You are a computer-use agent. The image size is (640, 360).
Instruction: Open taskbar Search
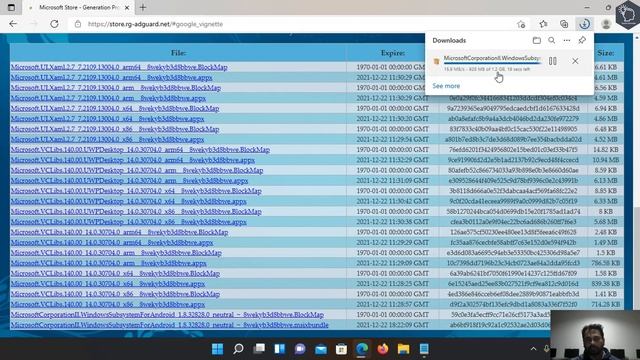click(x=238, y=349)
